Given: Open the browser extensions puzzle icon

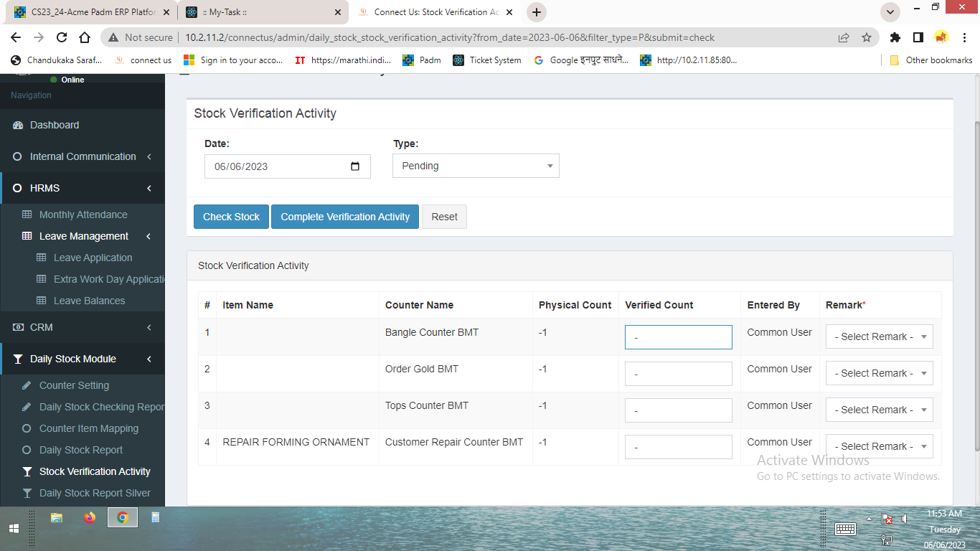Looking at the screenshot, I should [x=895, y=37].
